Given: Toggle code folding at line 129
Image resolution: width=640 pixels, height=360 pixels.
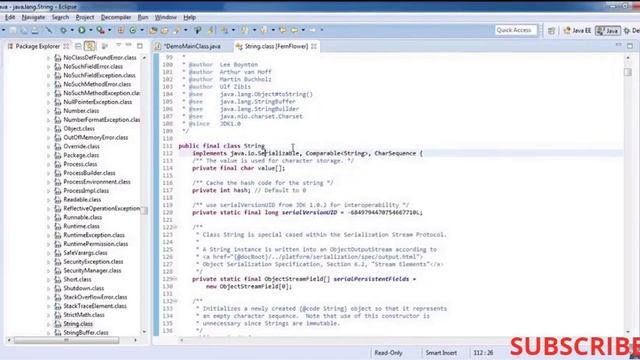Looking at the screenshot, I should click(176, 279).
